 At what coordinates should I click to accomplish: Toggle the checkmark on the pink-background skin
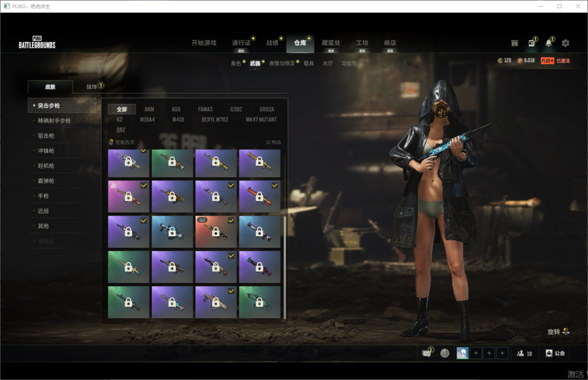coord(144,185)
